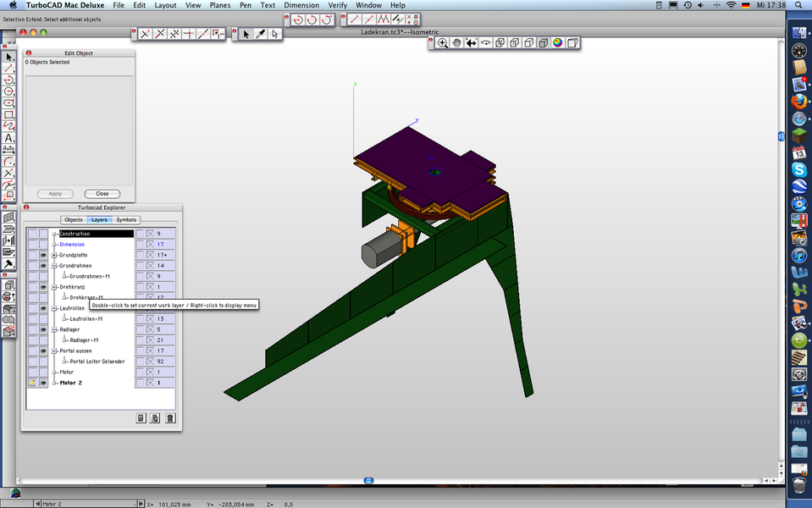Switch to the Symbols tab

coord(126,220)
